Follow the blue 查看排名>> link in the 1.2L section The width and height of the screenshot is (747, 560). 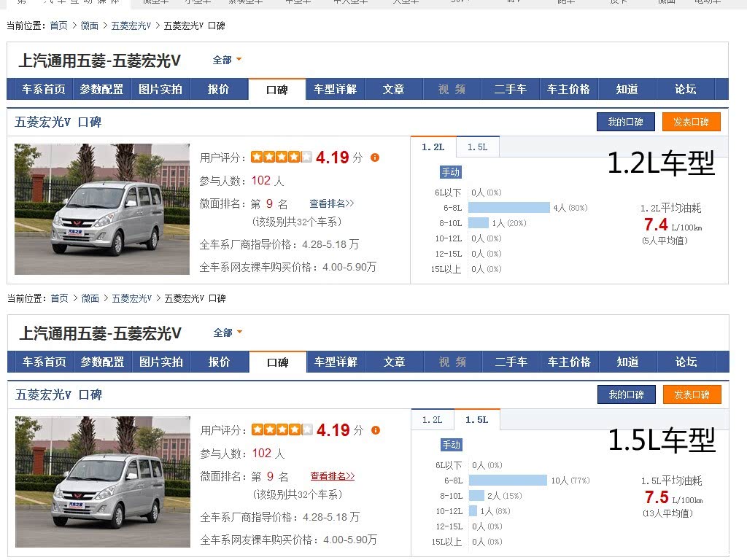332,203
